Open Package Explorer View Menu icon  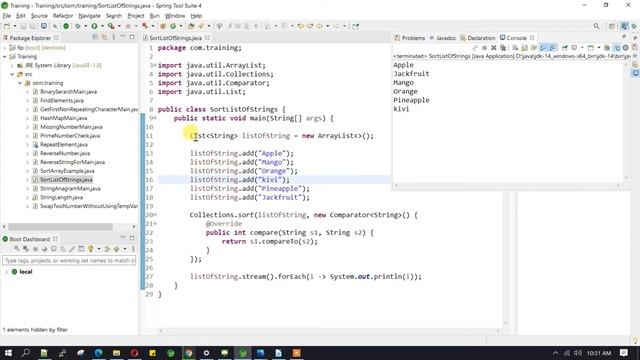click(x=113, y=37)
